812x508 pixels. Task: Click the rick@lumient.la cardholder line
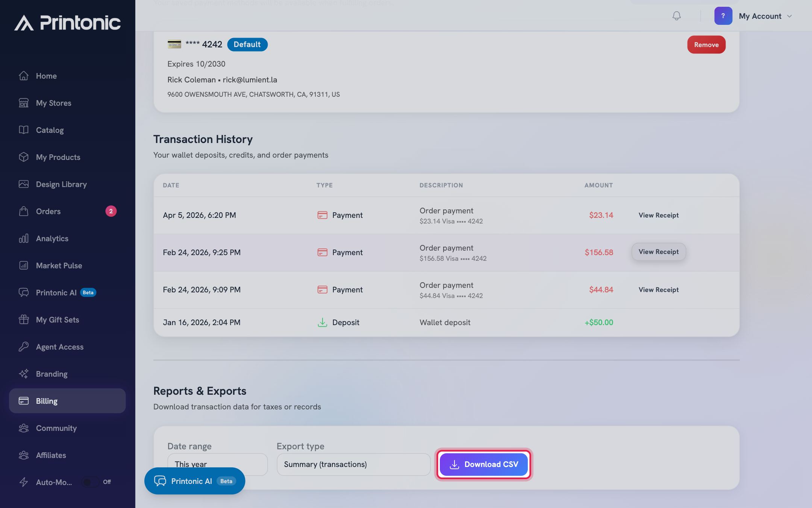(222, 79)
